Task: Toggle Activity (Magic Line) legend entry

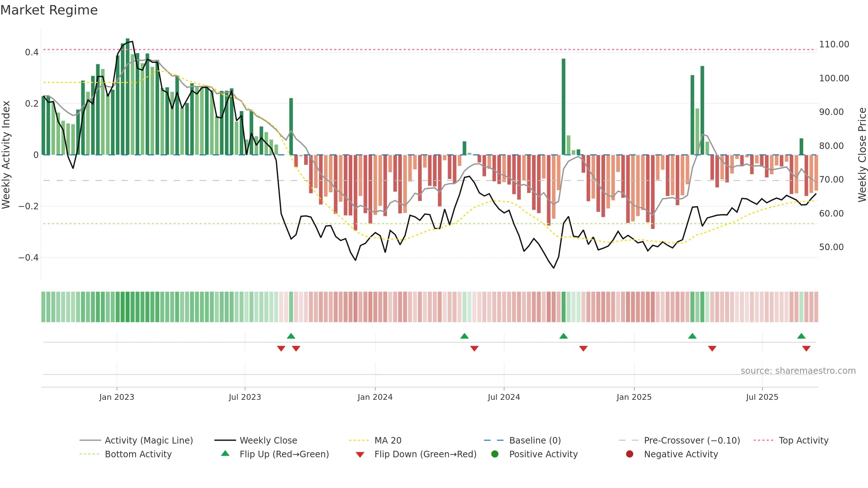Action: click(x=136, y=440)
